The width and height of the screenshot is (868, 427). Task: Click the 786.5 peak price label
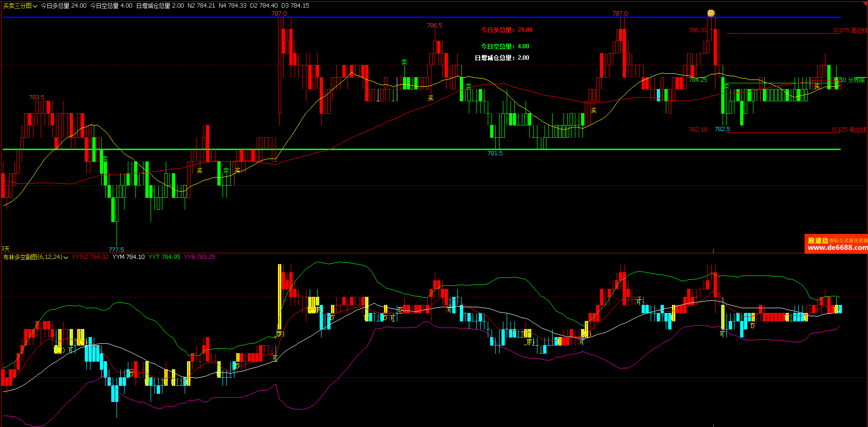[x=434, y=26]
